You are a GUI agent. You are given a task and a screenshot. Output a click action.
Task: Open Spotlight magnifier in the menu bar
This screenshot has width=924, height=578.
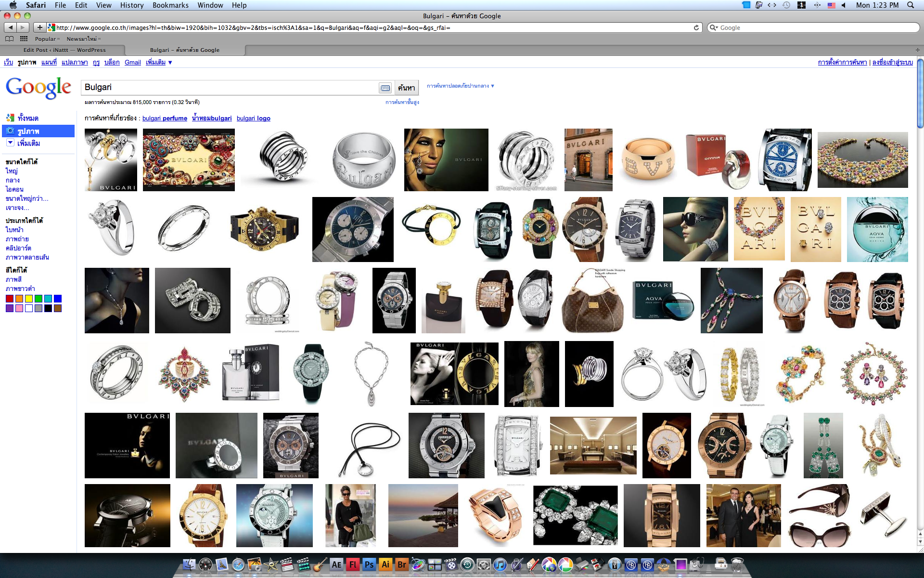click(911, 5)
